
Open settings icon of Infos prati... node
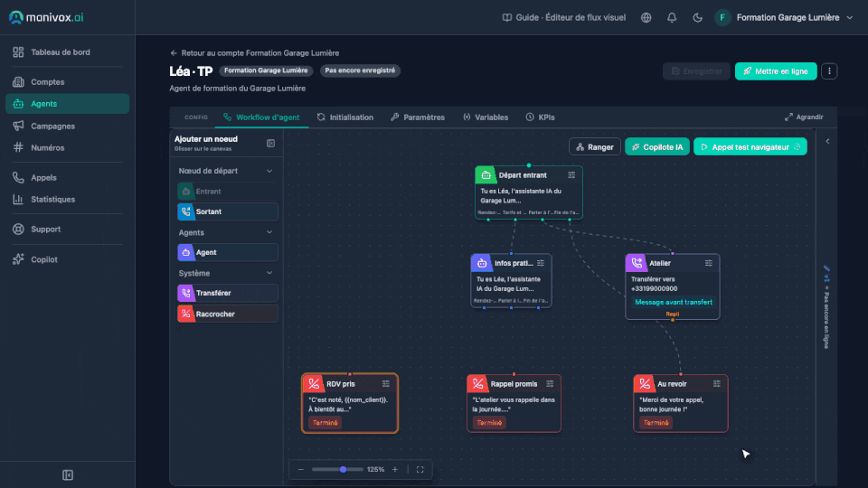click(x=541, y=263)
